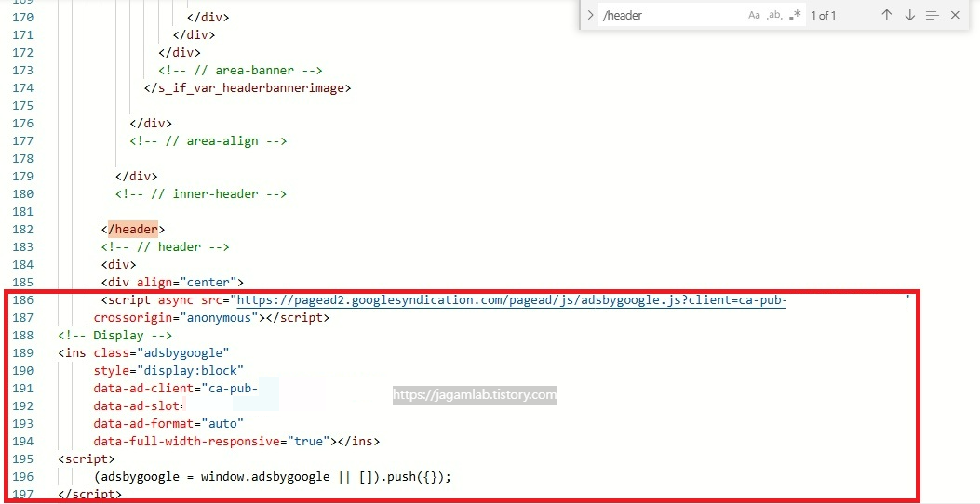Viewport: 980px width, 504px height.
Task: Close the find widget
Action: (x=954, y=16)
